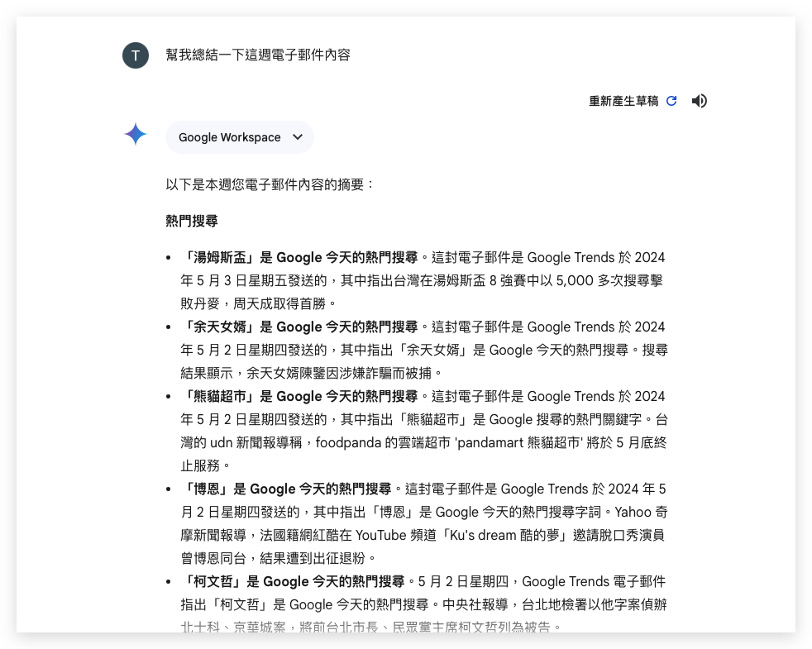
Task: Click the text mentioning foodpanda pandamart 熊貓超市
Action: (x=423, y=443)
